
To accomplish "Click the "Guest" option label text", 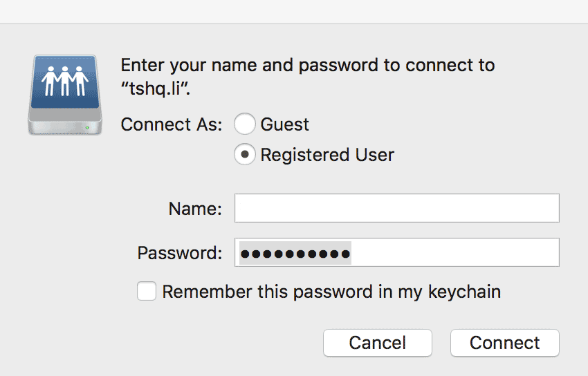I will pos(284,124).
